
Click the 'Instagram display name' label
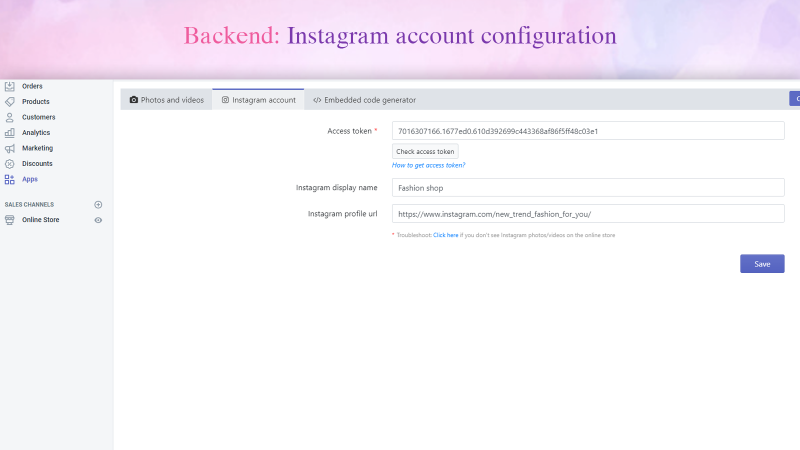pos(337,188)
